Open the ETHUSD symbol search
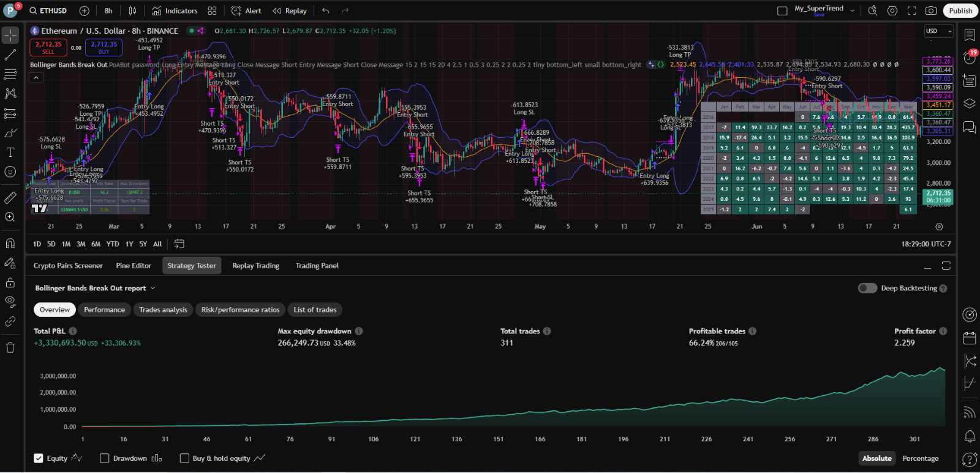Screen dimensions: 980x473 pyautogui.click(x=48, y=10)
